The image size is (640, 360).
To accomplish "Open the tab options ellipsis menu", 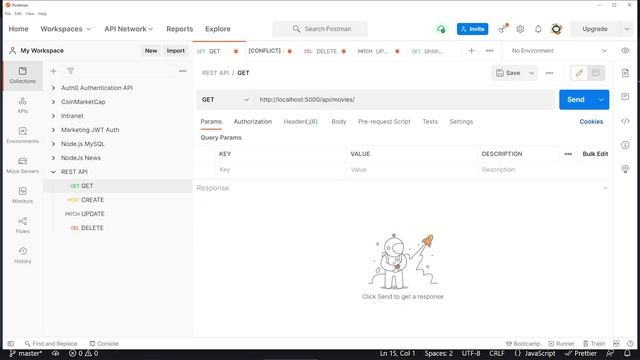I will tap(489, 51).
